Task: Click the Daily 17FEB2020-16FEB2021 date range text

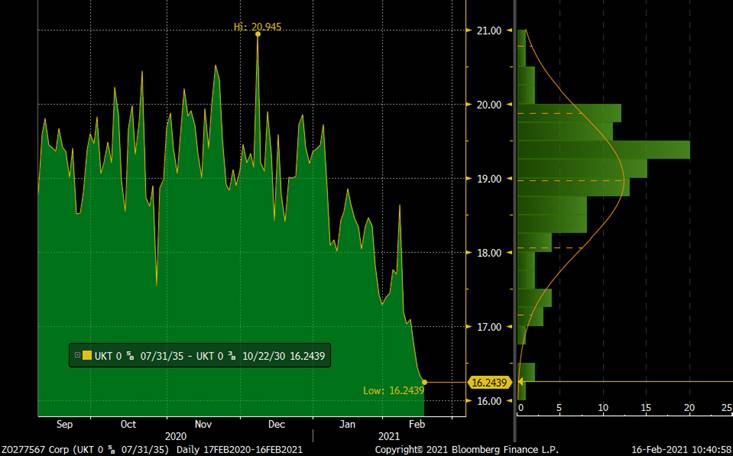Action: coord(240,450)
